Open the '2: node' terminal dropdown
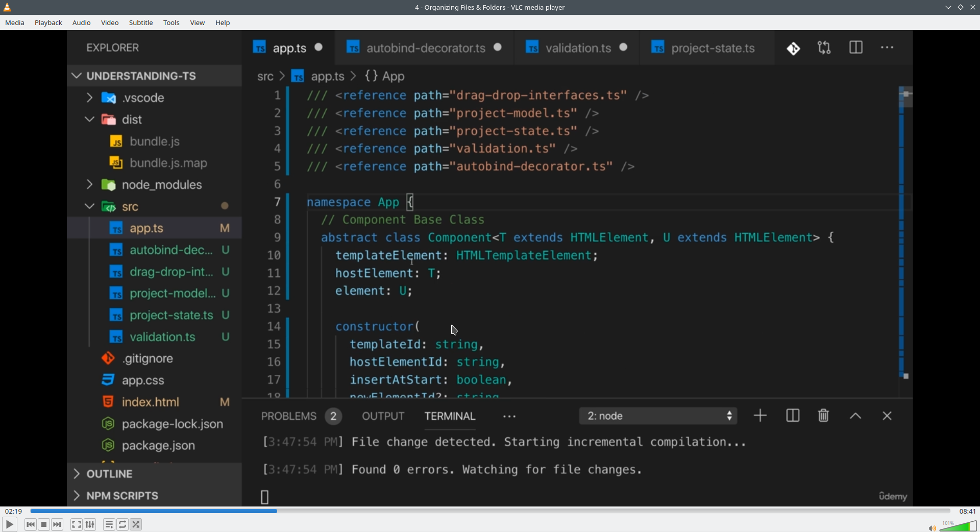The height and width of the screenshot is (532, 980). [658, 416]
